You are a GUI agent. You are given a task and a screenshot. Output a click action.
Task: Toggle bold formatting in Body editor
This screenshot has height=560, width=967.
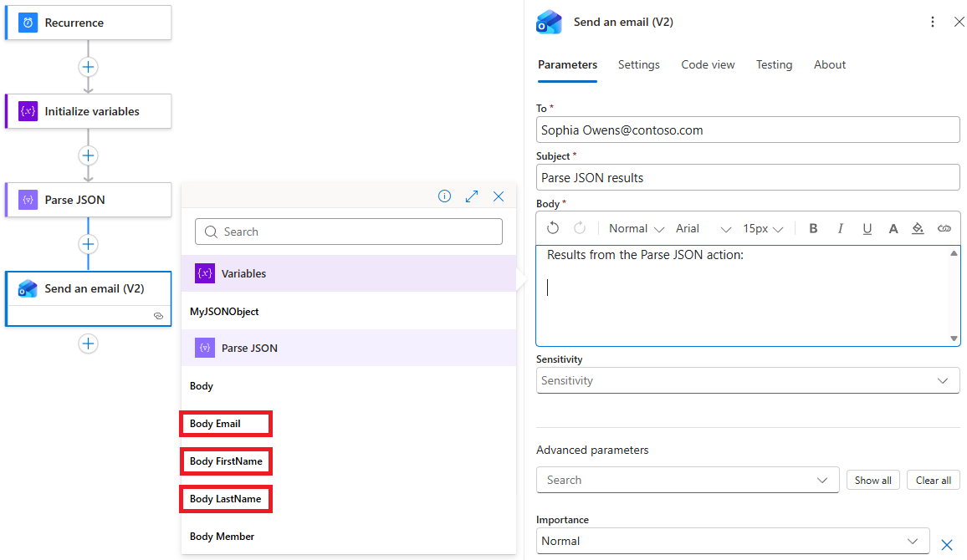click(813, 228)
